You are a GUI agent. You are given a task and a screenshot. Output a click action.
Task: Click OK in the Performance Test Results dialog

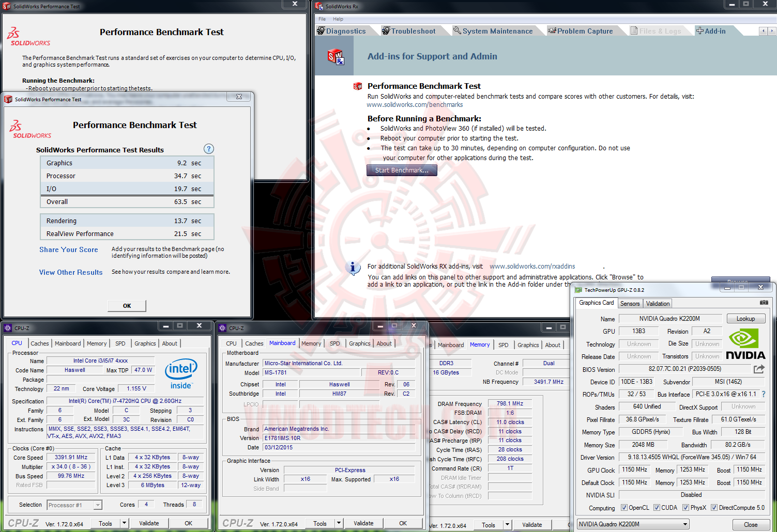[127, 306]
